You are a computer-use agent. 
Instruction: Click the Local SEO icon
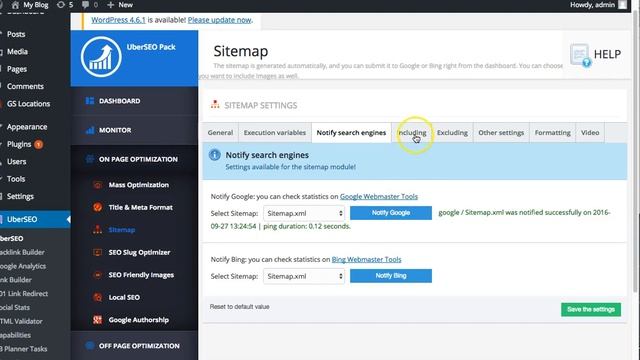point(98,297)
